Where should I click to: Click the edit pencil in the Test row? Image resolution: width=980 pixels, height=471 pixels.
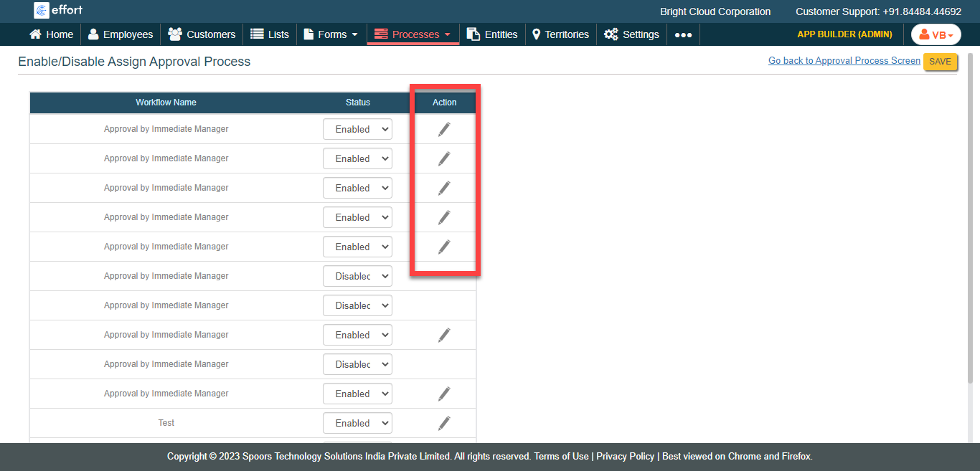pos(444,423)
